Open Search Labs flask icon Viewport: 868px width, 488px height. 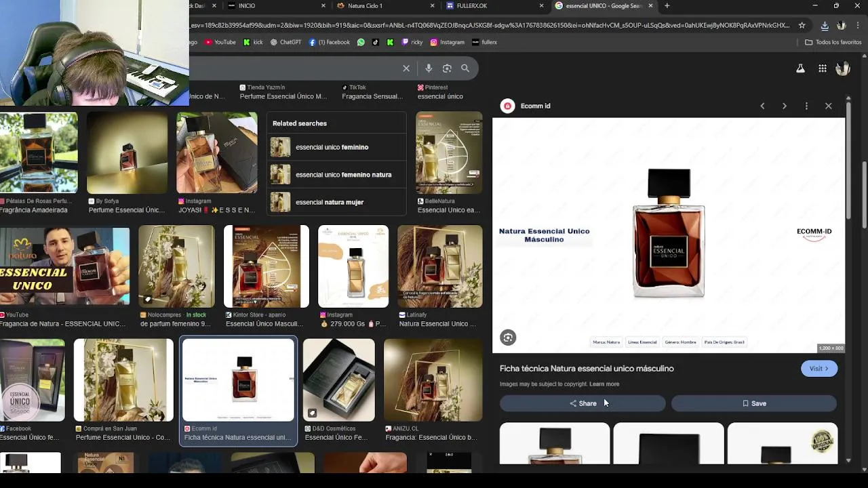tap(800, 68)
